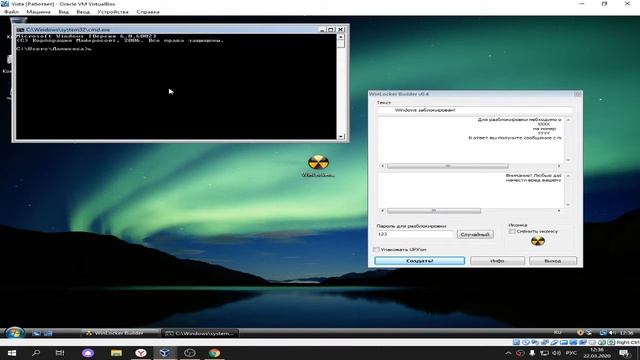Screen dimensions: 640x360
Task: Switch to C:\Windows\system... taskbar button
Action: [200, 333]
